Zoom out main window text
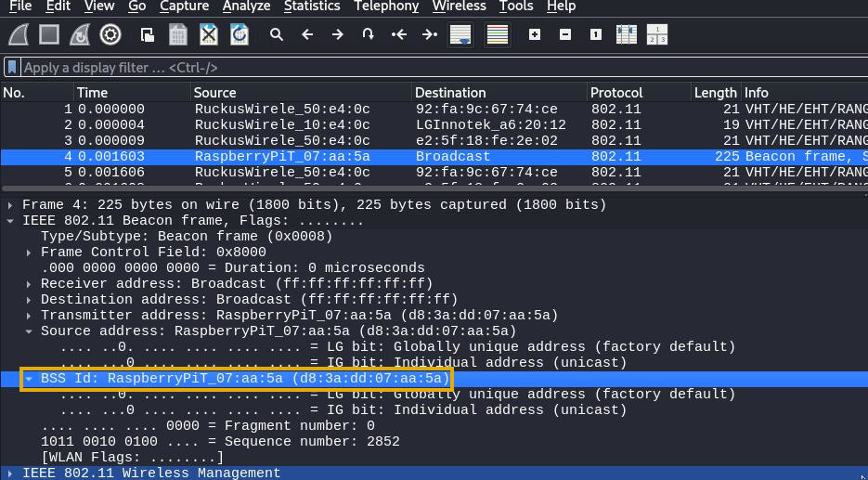Screen dimensions: 868x480 pos(565,35)
